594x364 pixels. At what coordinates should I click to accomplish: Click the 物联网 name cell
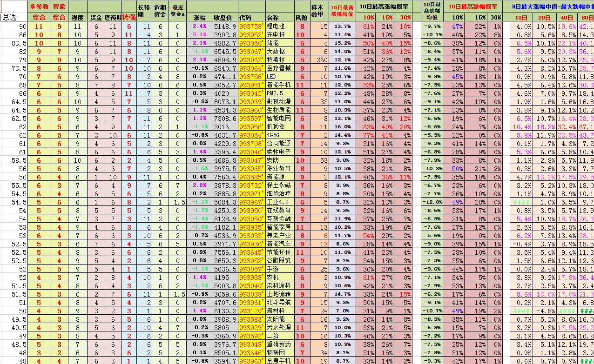280,353
